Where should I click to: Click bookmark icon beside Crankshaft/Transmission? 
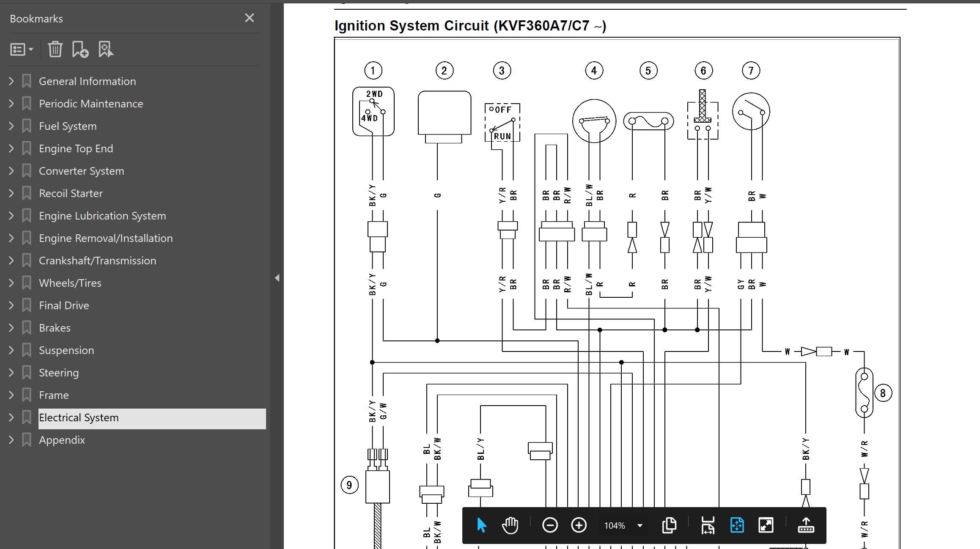[x=27, y=261]
